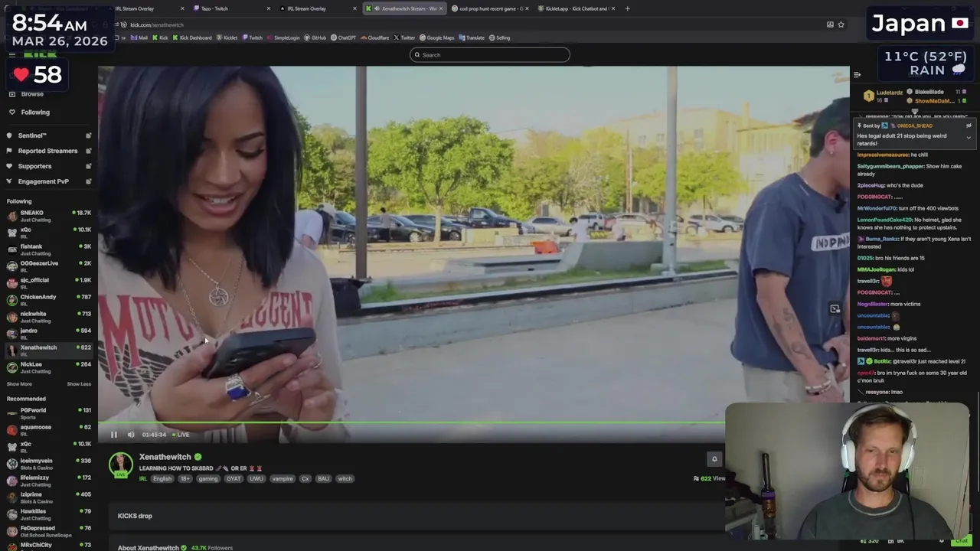Mute the stream with speaker icon
The image size is (980, 551).
[x=131, y=435]
